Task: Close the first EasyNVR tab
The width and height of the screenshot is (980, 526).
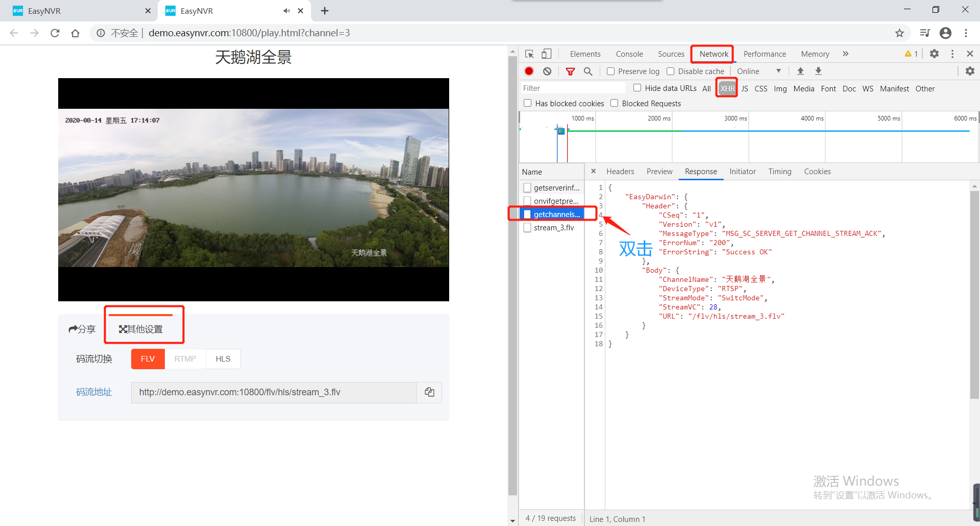Action: pos(148,11)
